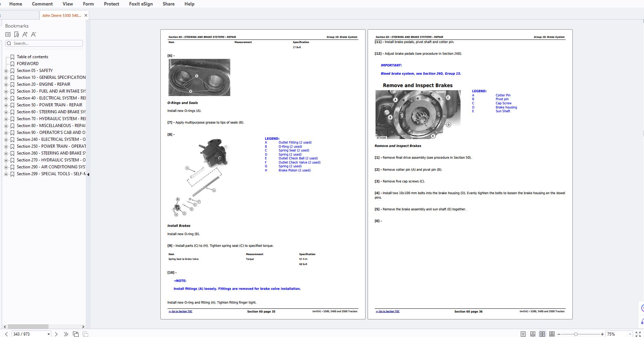Open the Table of contents bookmark
The image size is (644, 337).
pos(32,57)
